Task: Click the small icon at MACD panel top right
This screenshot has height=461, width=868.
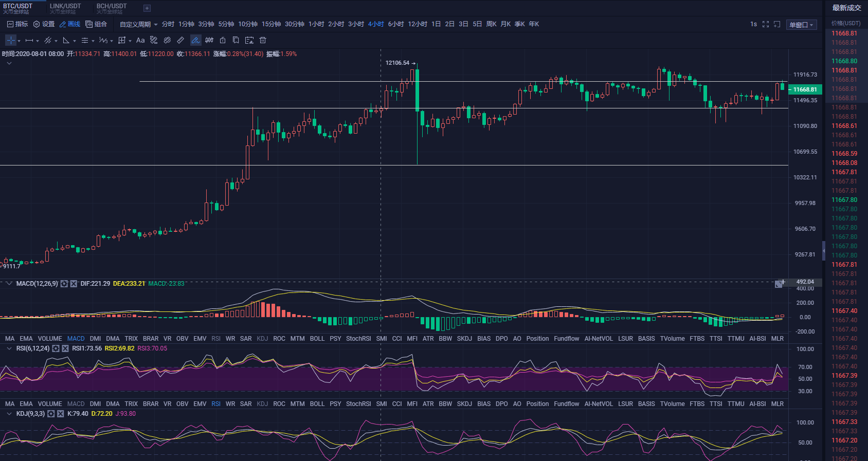Action: (779, 284)
